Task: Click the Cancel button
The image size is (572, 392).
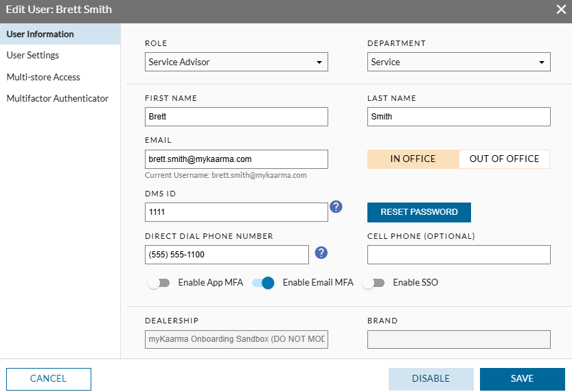Action: [x=49, y=379]
